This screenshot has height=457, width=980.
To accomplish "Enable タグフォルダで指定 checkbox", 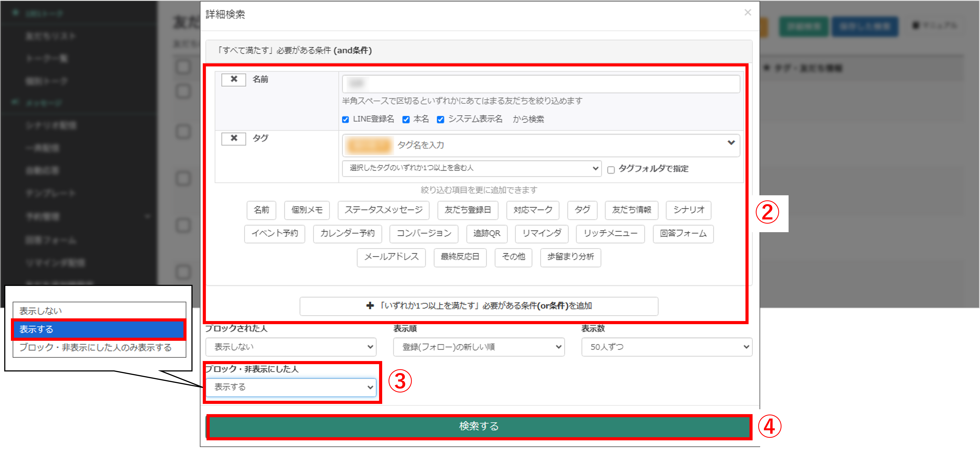I will (611, 170).
